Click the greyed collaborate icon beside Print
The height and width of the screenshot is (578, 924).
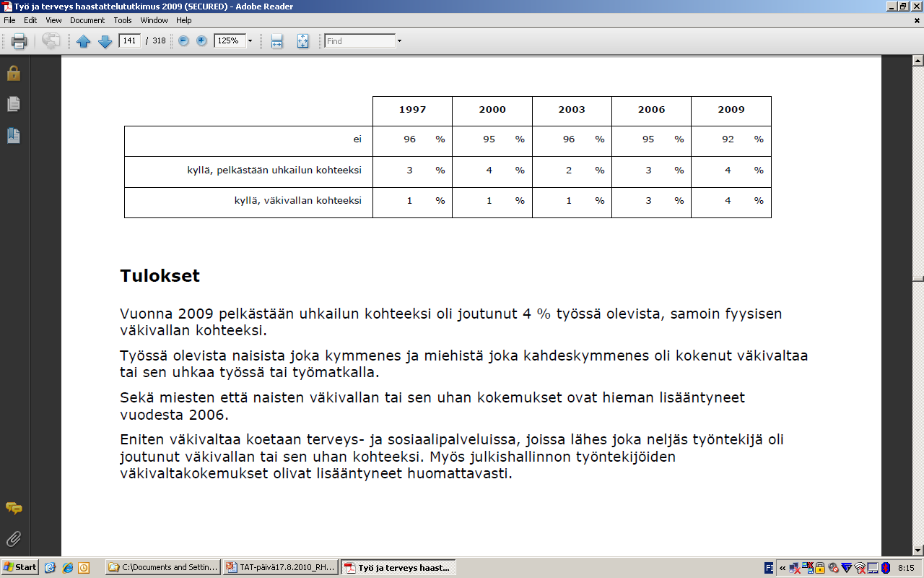(x=51, y=41)
